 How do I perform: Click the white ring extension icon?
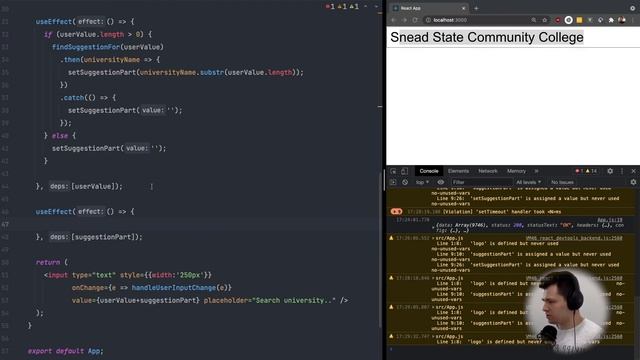coord(568,20)
